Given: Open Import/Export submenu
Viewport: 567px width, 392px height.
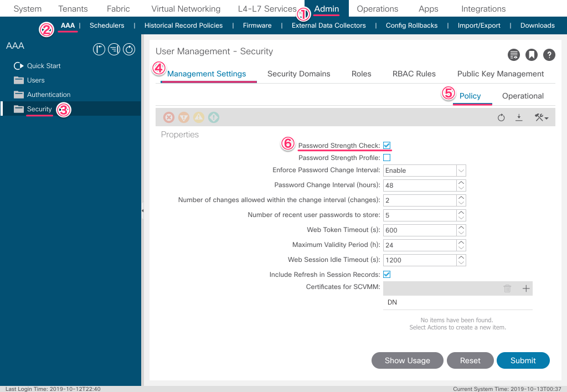Looking at the screenshot, I should click(479, 25).
